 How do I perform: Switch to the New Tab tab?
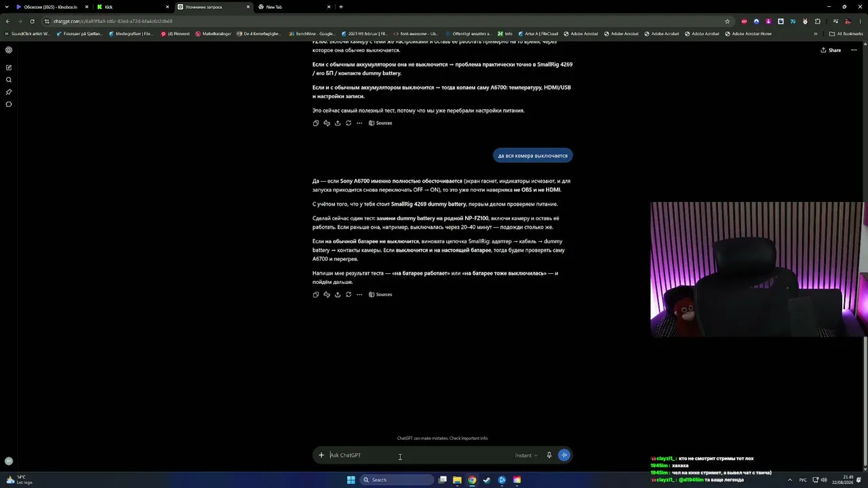[294, 7]
